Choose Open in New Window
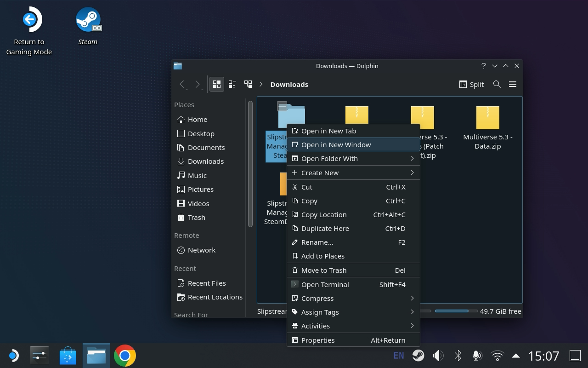Image resolution: width=588 pixels, height=368 pixels. (x=353, y=144)
